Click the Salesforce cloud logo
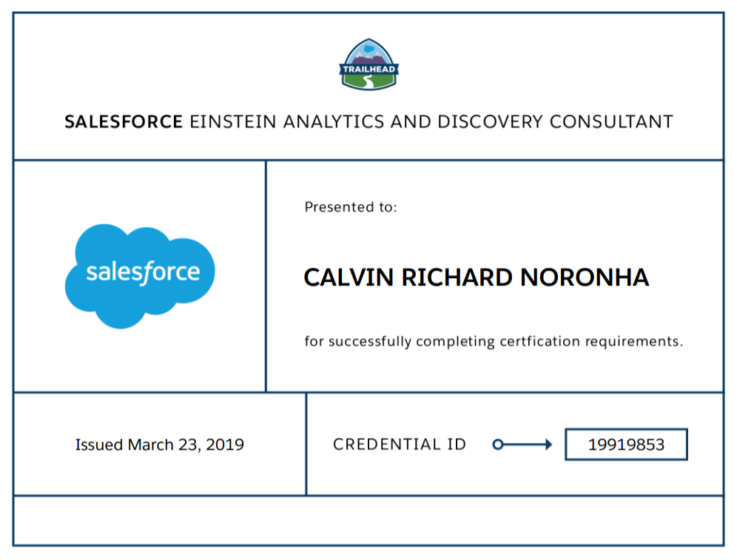This screenshot has height=560, width=737. (x=140, y=276)
